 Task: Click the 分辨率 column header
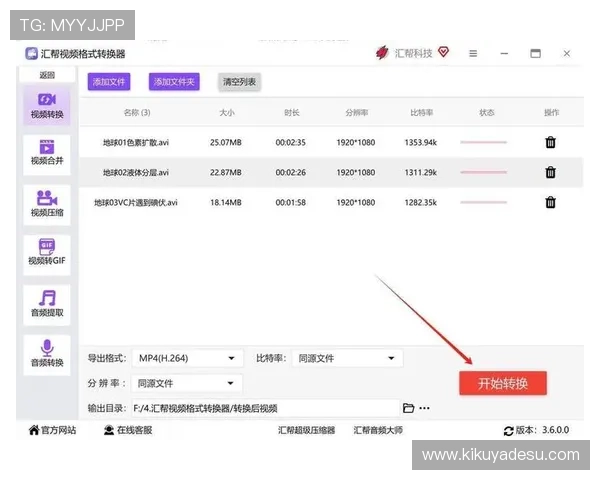pos(357,113)
